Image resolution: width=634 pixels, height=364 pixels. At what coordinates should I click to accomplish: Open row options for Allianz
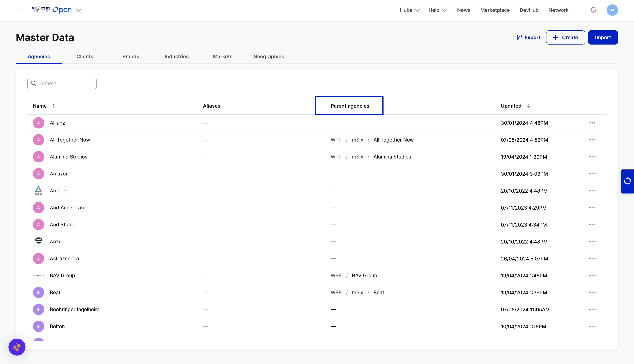(592, 123)
